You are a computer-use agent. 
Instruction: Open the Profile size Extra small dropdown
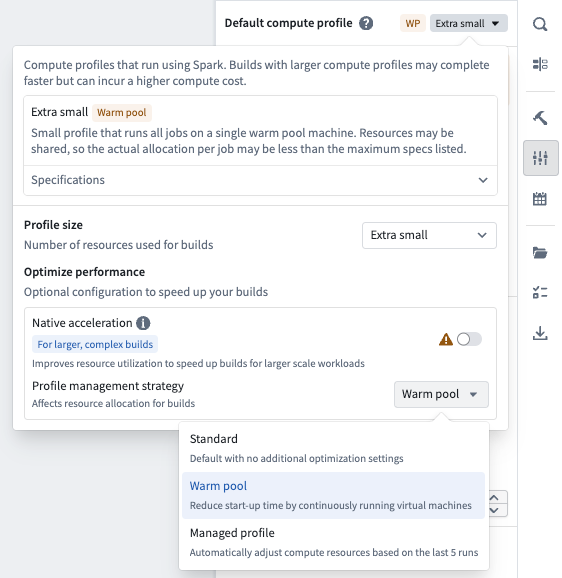click(429, 235)
